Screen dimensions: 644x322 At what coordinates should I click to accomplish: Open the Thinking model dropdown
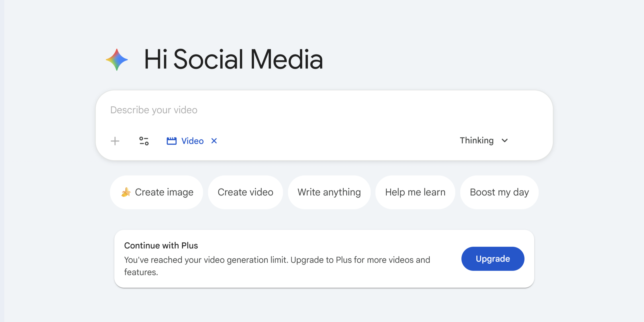click(x=477, y=140)
